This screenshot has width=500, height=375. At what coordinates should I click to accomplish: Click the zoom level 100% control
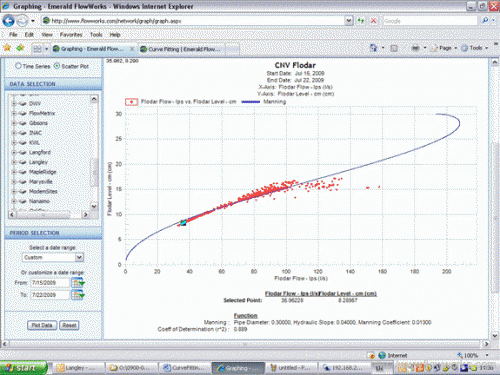(472, 355)
